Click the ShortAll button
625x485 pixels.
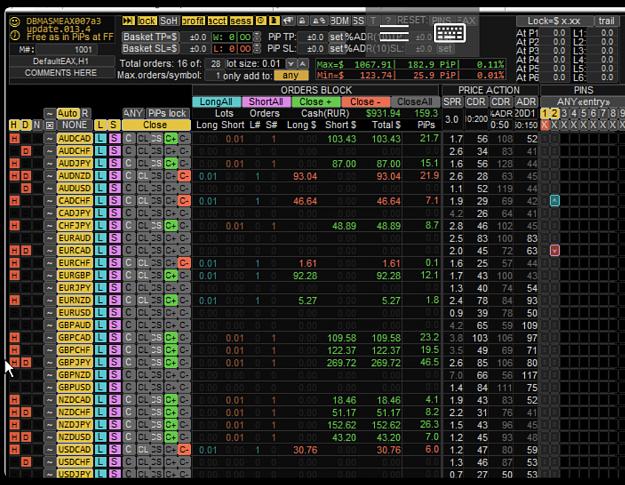266,102
